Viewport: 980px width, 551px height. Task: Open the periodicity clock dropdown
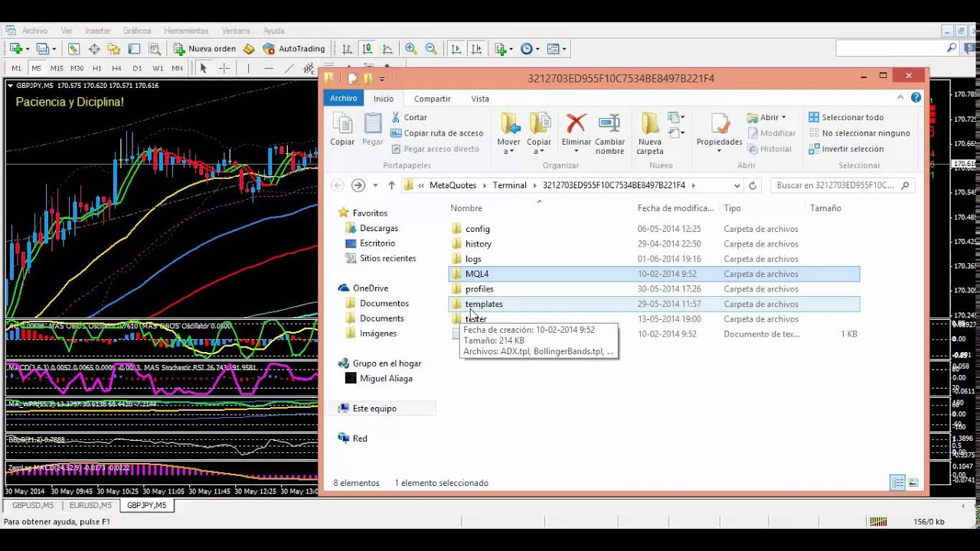530,48
